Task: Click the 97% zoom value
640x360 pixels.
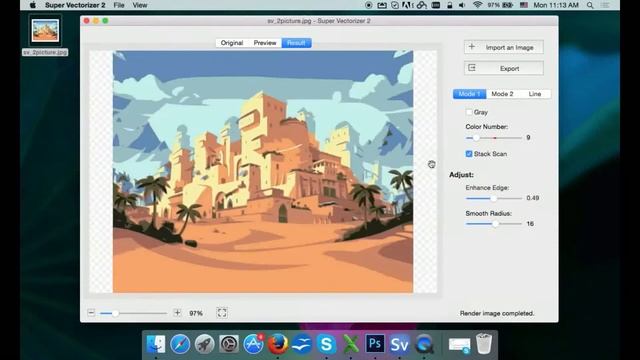Action: tap(196, 313)
